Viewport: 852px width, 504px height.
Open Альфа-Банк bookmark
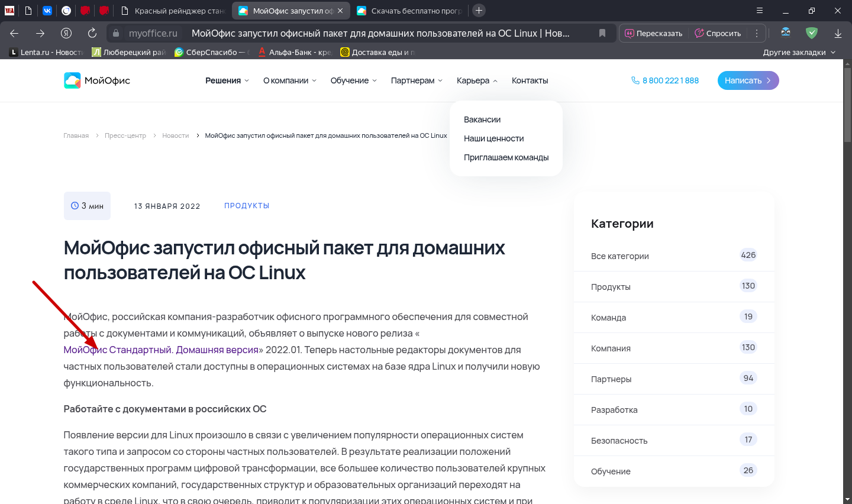295,52
